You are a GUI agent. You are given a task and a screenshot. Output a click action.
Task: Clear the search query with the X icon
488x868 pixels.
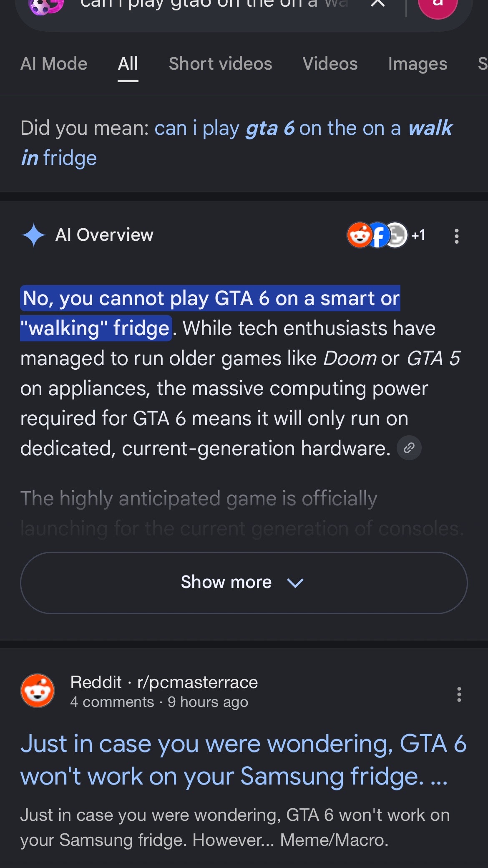pyautogui.click(x=378, y=3)
